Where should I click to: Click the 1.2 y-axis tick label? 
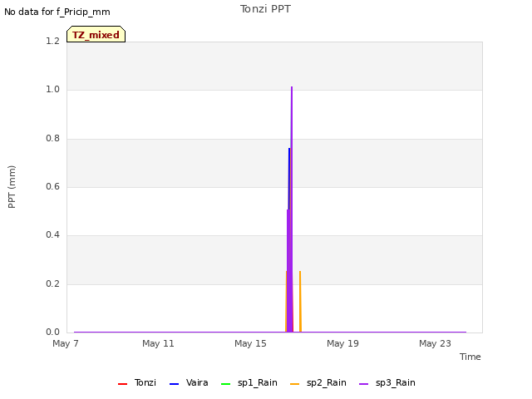click(x=52, y=41)
